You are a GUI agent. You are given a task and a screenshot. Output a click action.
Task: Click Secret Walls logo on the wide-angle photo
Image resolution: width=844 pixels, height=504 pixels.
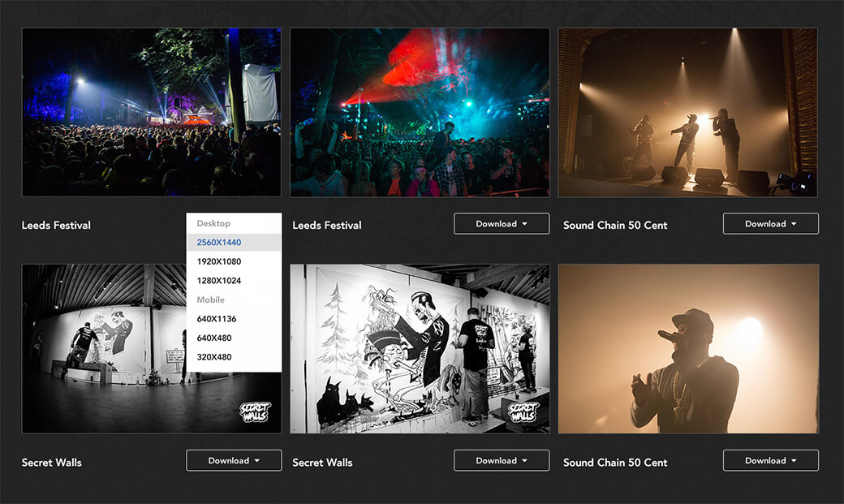[255, 411]
